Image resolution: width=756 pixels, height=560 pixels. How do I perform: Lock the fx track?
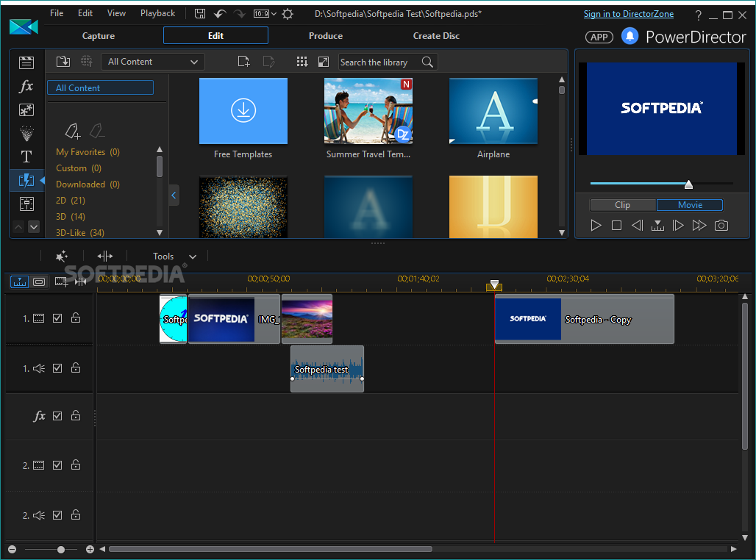click(76, 415)
